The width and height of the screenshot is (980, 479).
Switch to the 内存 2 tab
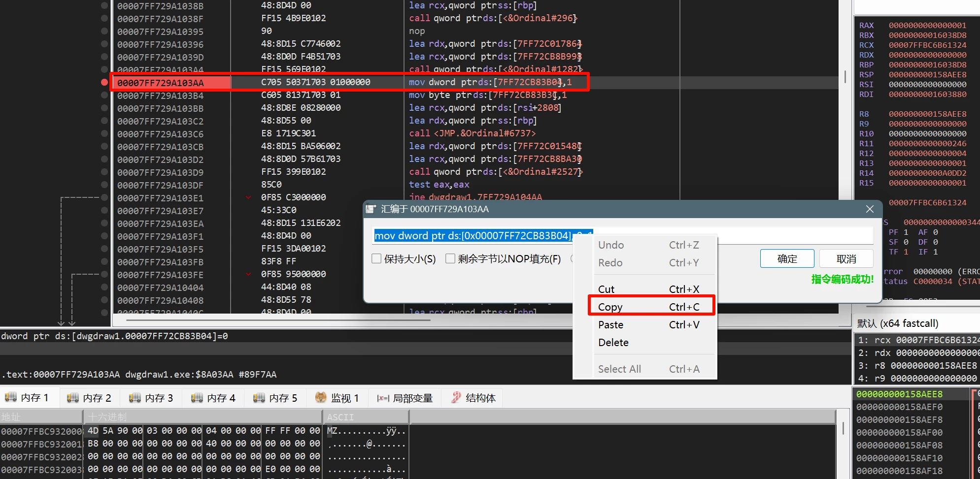click(x=90, y=398)
